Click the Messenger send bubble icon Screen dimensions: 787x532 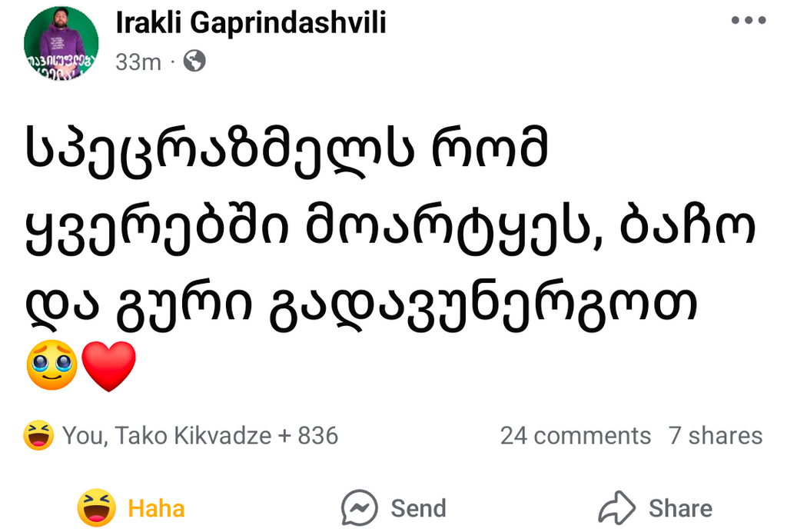(360, 508)
